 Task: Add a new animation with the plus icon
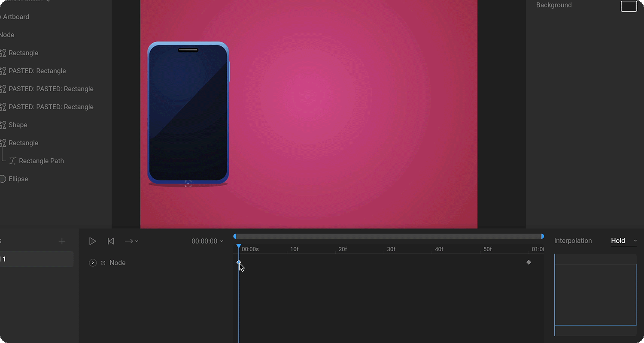point(62,241)
